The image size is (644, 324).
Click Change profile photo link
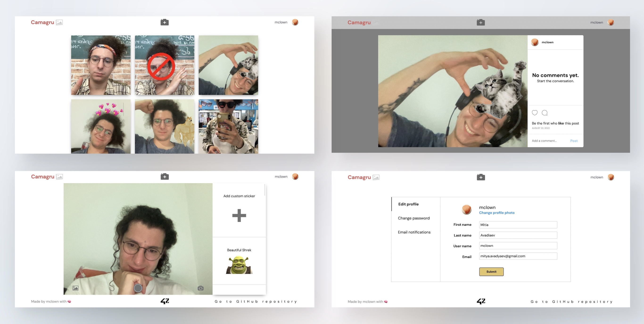[x=496, y=213]
